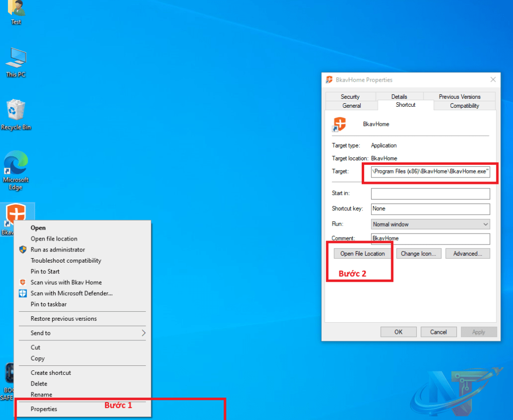Click the shield icon beside Run as administrator
This screenshot has height=420, width=513.
pos(23,250)
